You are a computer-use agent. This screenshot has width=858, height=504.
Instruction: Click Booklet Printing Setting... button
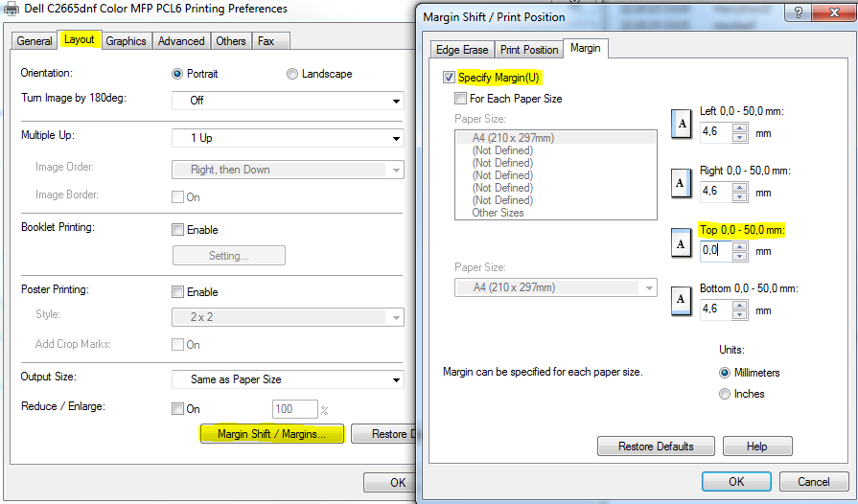pyautogui.click(x=229, y=256)
